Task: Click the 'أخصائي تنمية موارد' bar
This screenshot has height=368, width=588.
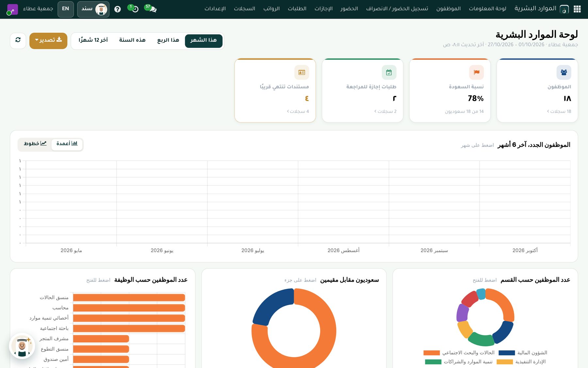Action: click(129, 318)
